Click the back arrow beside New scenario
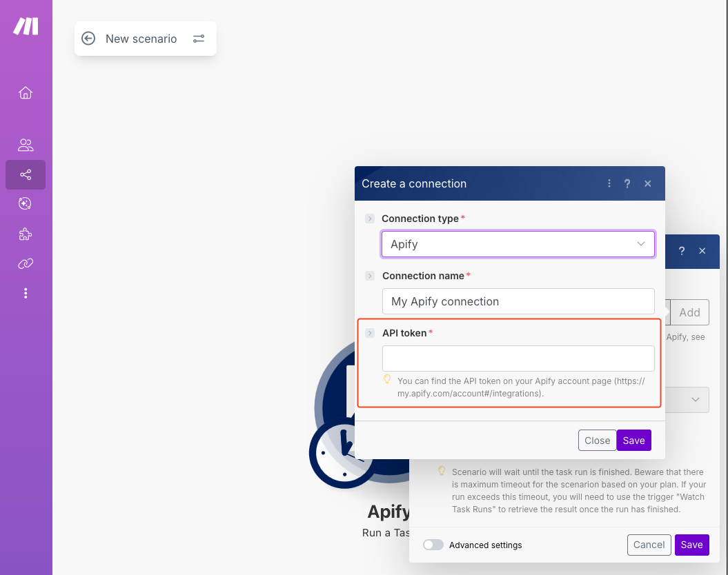The width and height of the screenshot is (728, 575). pos(88,39)
